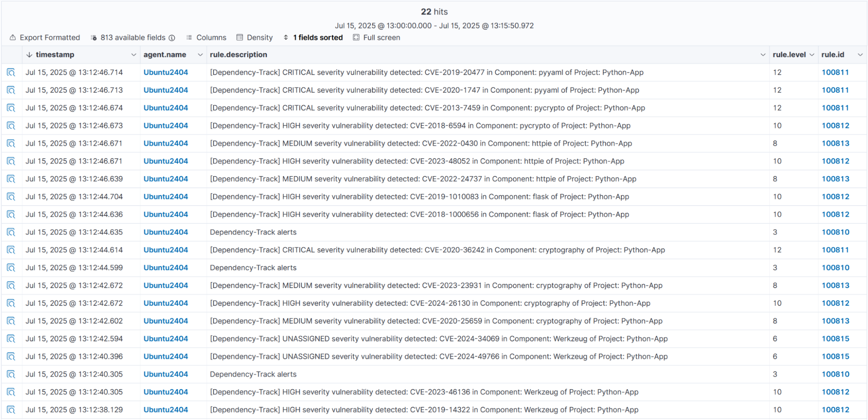Open the rule.id column options chevron

point(860,55)
